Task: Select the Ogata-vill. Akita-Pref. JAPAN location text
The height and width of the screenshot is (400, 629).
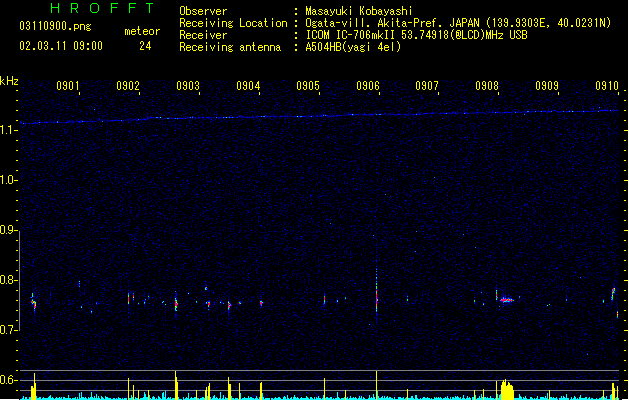Action: coord(458,23)
